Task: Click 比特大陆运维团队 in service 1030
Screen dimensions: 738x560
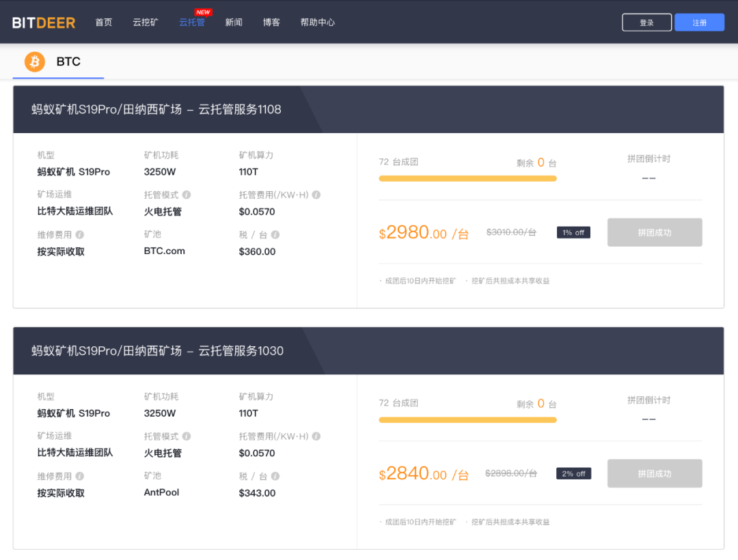Action: click(x=75, y=452)
